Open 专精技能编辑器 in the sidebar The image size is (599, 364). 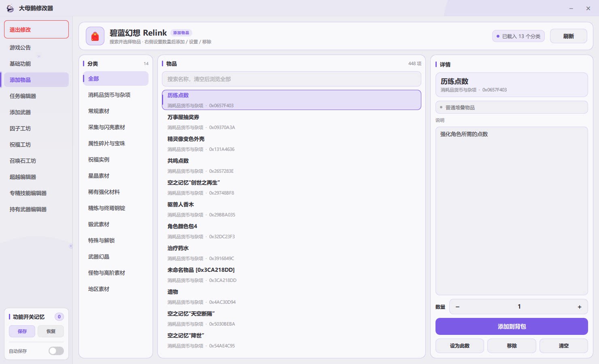(x=36, y=193)
